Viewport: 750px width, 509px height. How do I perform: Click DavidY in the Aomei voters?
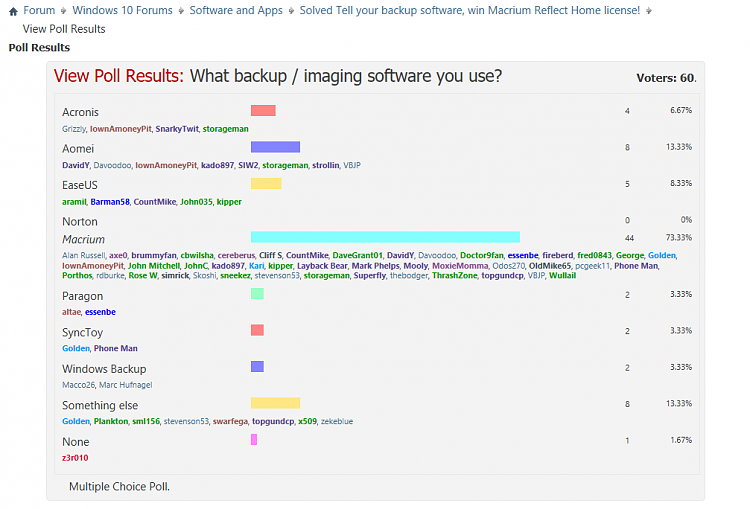tap(76, 165)
